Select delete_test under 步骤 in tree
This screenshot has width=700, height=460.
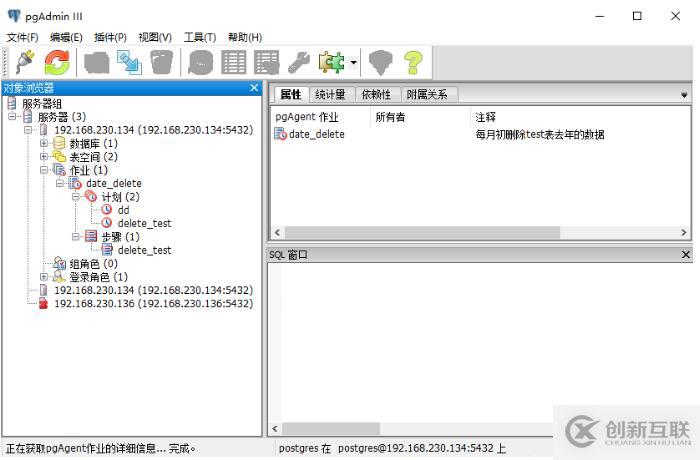click(144, 250)
